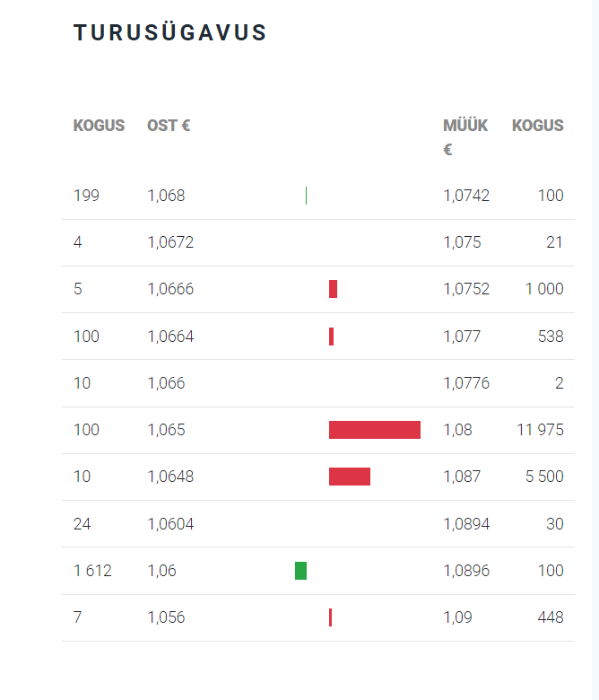Pick the ask price 1,075
Image resolution: width=599 pixels, height=700 pixels.
(462, 242)
